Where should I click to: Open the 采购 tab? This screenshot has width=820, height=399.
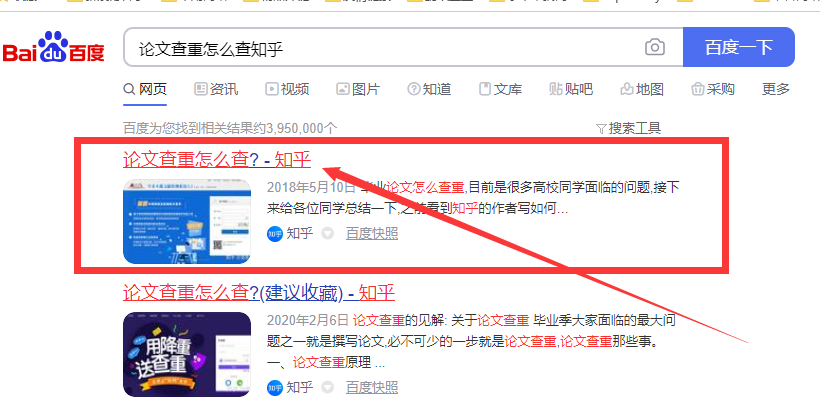click(x=713, y=89)
